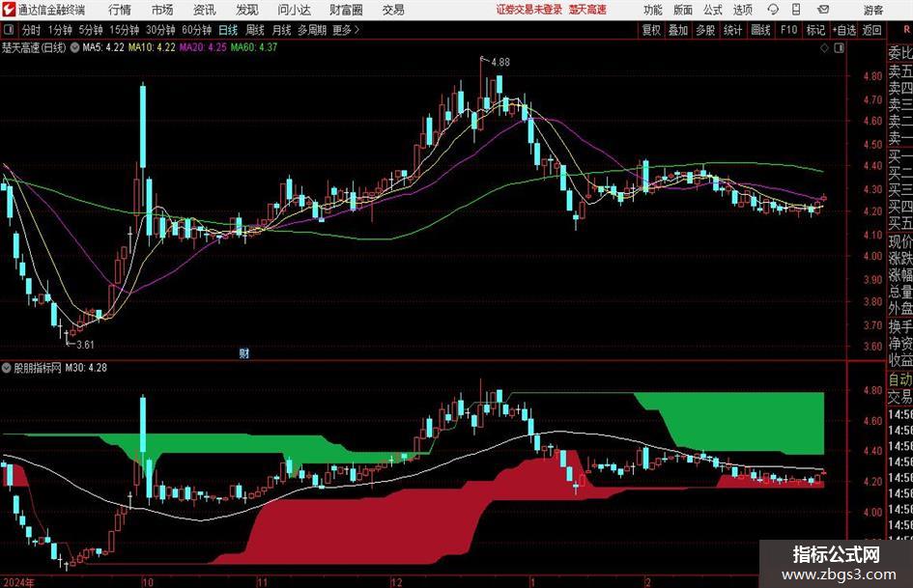This screenshot has width=913, height=588.
Task: Click the 通达信 red logo icon
Action: (9, 10)
